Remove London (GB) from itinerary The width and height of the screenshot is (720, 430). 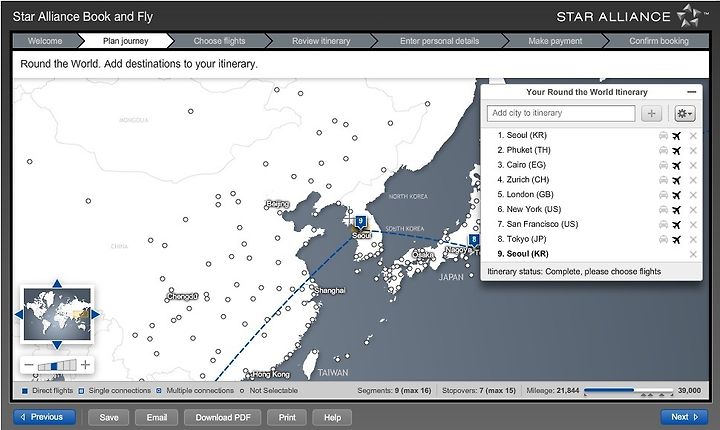coord(693,195)
